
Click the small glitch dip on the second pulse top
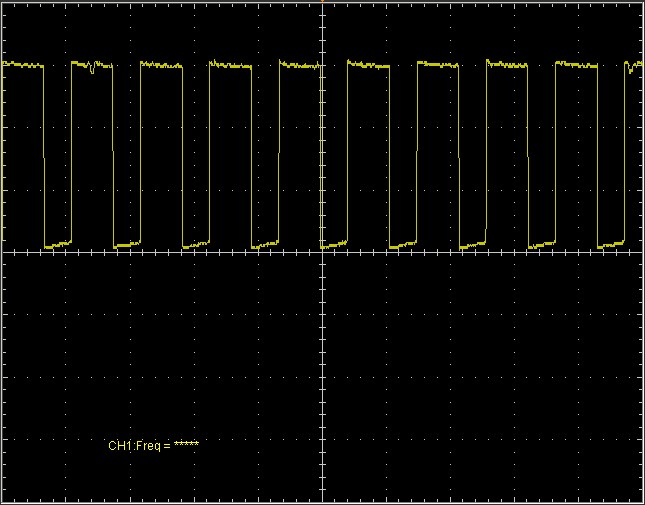[x=91, y=70]
